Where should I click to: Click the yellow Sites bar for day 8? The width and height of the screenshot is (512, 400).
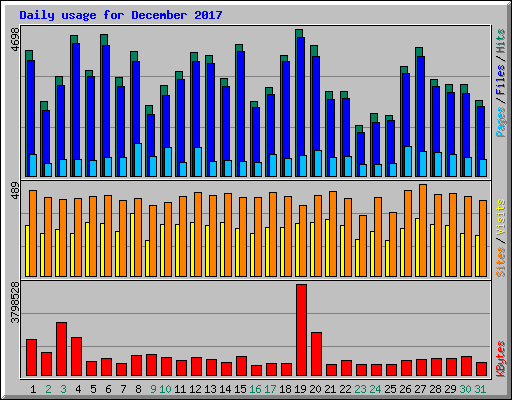pyautogui.click(x=132, y=245)
